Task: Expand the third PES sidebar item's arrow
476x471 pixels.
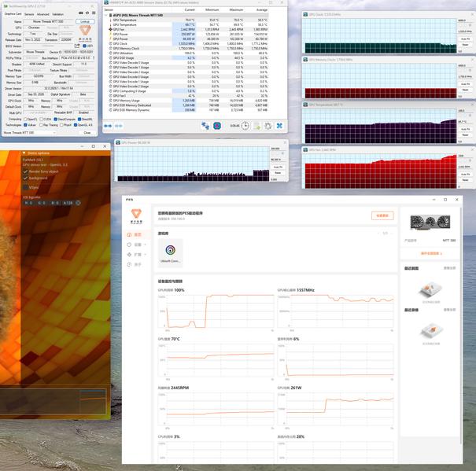Action: coord(146,255)
